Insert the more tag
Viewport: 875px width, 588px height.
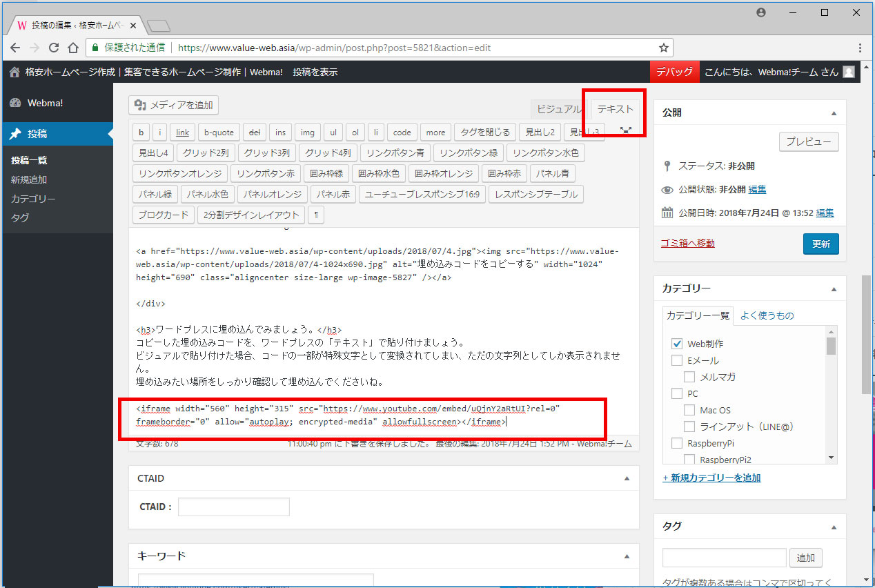[x=435, y=132]
